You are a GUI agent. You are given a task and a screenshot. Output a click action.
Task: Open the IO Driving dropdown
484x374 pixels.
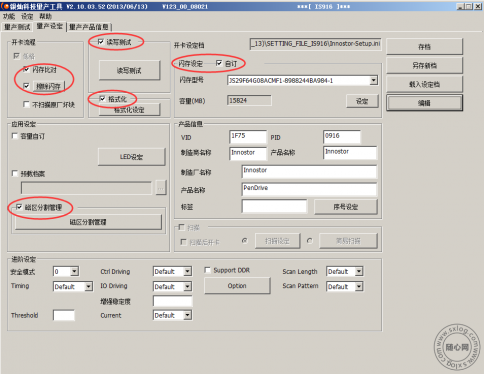tap(188, 286)
